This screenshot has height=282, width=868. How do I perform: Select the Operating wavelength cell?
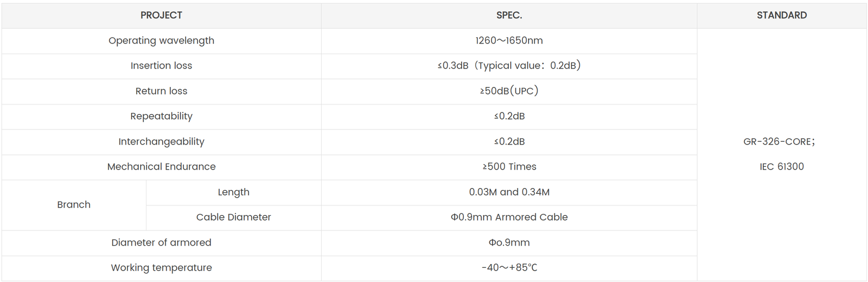coord(161,40)
